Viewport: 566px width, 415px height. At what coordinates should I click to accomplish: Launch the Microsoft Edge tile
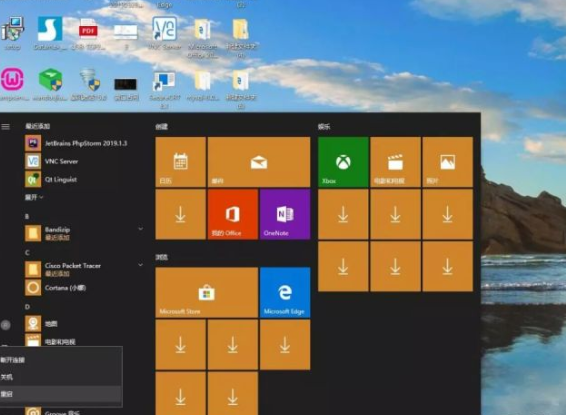tap(285, 292)
